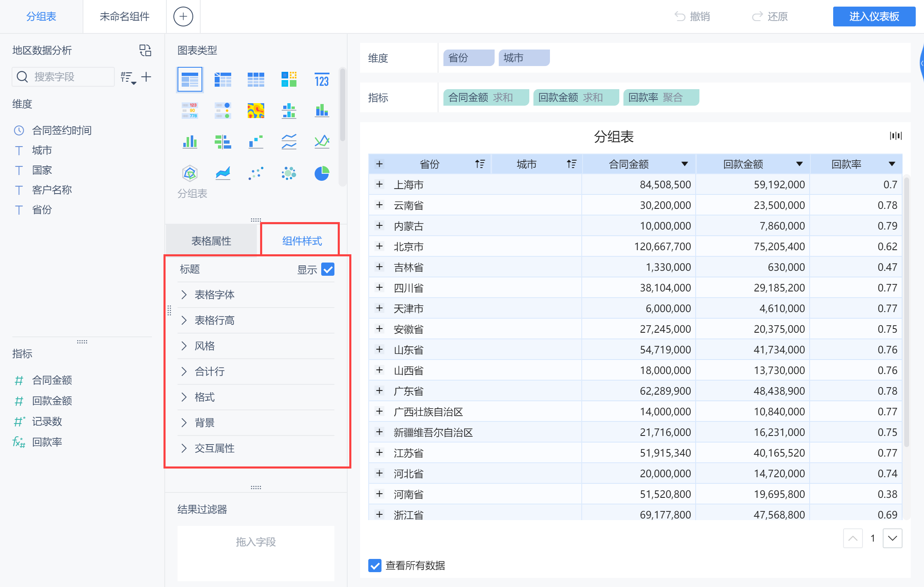Expand the 背景 settings section
924x587 pixels.
204,423
